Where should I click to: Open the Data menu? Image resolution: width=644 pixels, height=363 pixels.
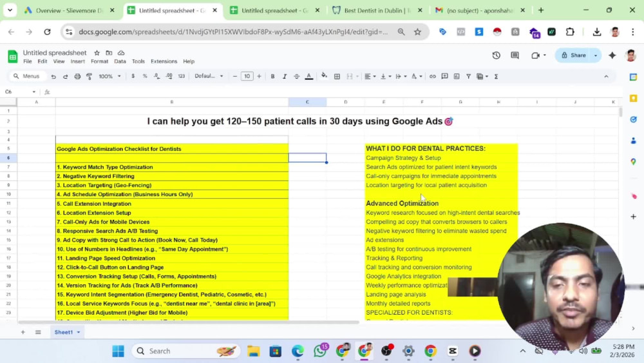tap(120, 61)
